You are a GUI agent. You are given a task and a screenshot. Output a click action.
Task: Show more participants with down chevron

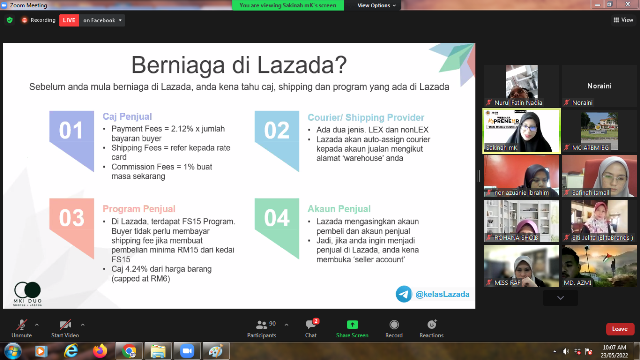pyautogui.click(x=560, y=298)
